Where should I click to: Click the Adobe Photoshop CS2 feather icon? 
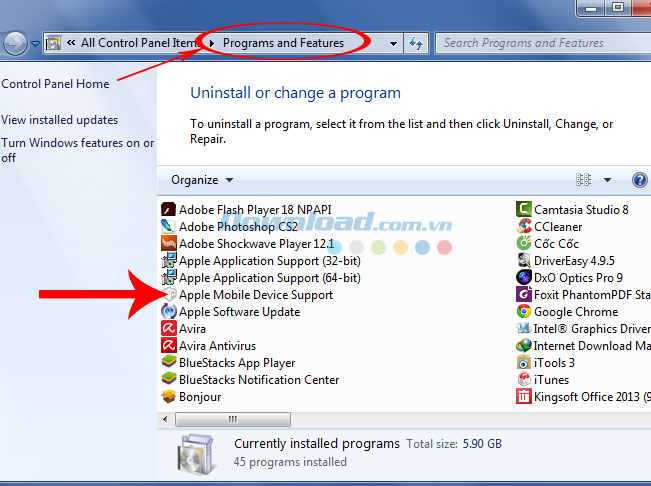tap(169, 226)
